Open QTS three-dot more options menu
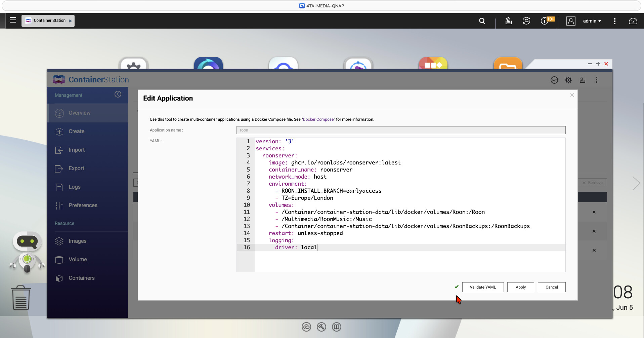 (615, 21)
